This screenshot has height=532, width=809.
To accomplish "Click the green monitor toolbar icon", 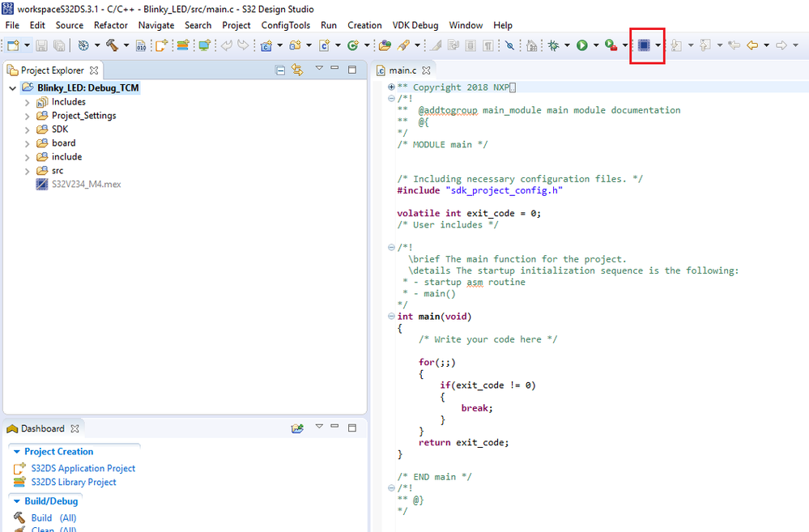I will coord(204,45).
